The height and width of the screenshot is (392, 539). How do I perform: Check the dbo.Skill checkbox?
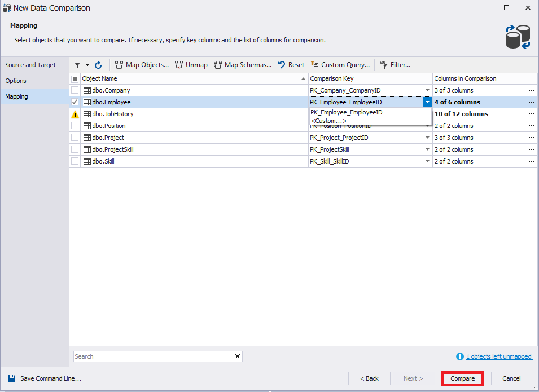click(75, 161)
